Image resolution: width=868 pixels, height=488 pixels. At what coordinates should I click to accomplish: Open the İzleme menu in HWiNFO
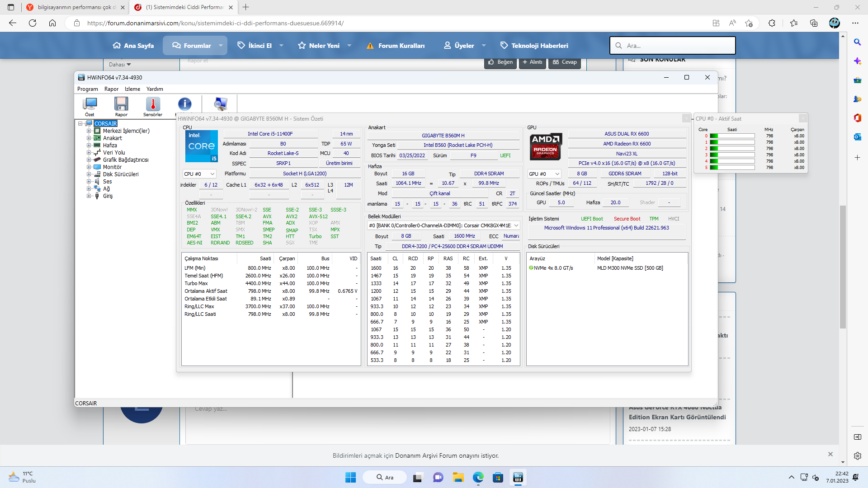tap(132, 89)
